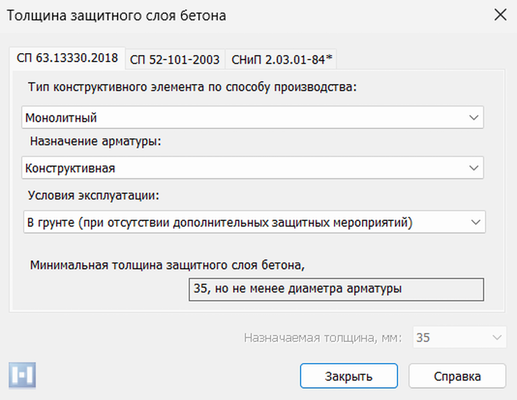Click the minimum cover thickness result field
This screenshot has height=400, width=517.
tap(336, 289)
